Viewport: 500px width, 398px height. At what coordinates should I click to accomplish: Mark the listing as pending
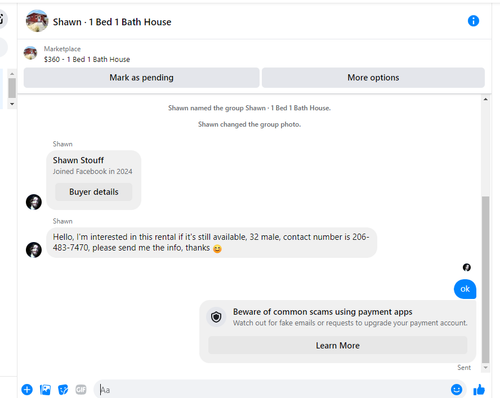(x=141, y=78)
